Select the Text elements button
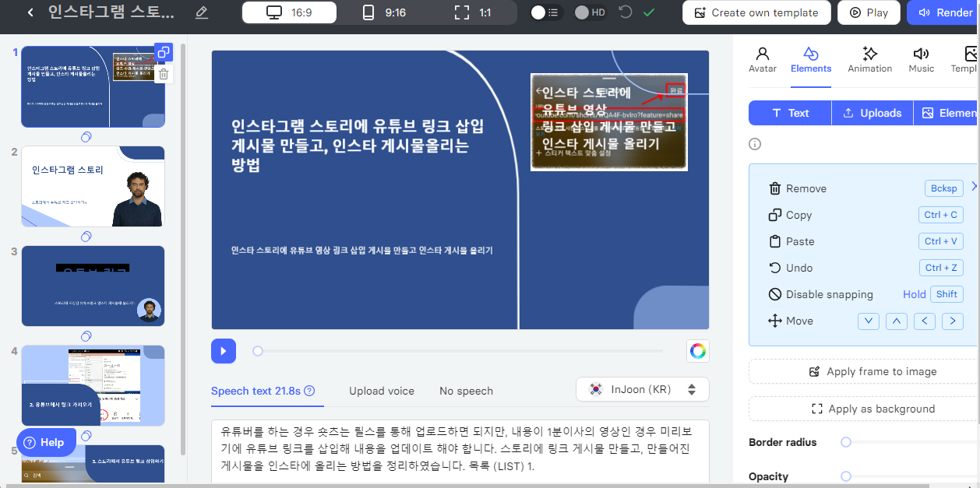Image resolution: width=980 pixels, height=488 pixels. 790,113
